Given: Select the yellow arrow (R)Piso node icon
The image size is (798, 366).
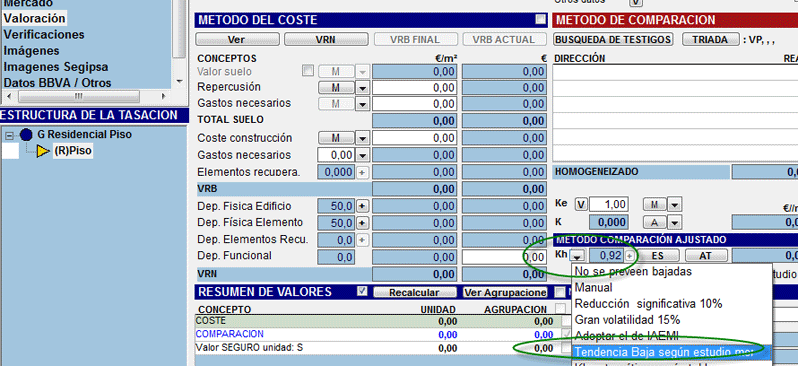Looking at the screenshot, I should point(43,151).
